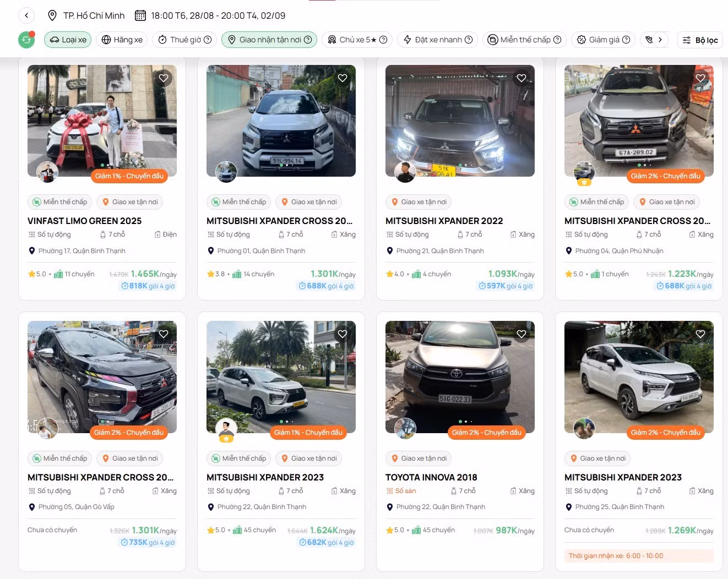View owner avatar on VinFast Limo Green 2025
Viewport: 728px width, 579px height.
tap(47, 172)
